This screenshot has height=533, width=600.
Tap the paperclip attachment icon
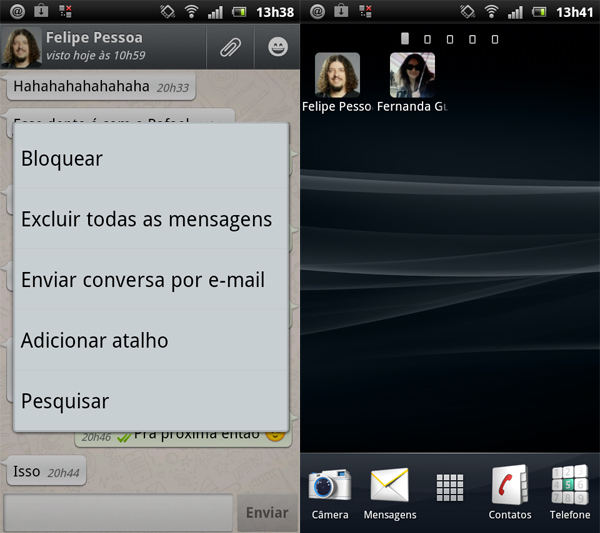231,46
